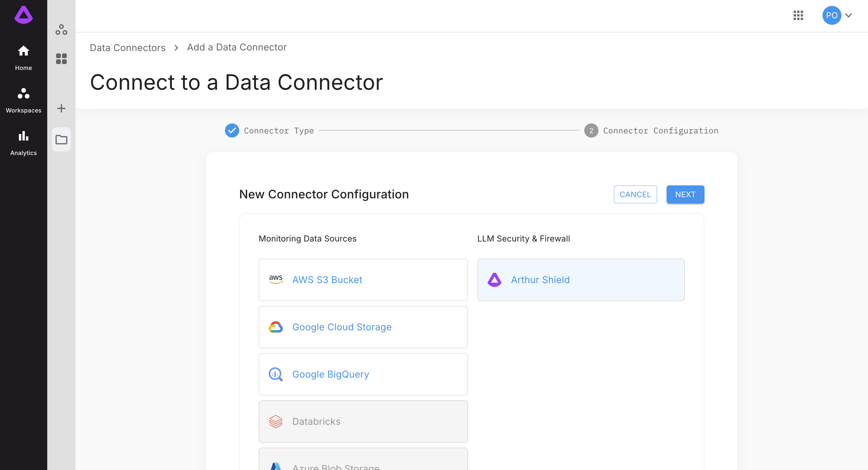This screenshot has height=470, width=868.
Task: Click the purple Arthur Shield logo icon
Action: click(494, 280)
